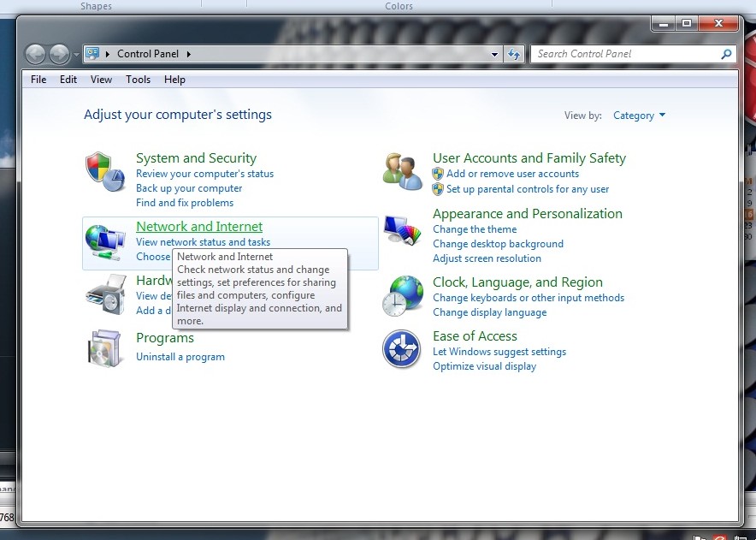Open Clock, Language, and Region heading

point(517,282)
